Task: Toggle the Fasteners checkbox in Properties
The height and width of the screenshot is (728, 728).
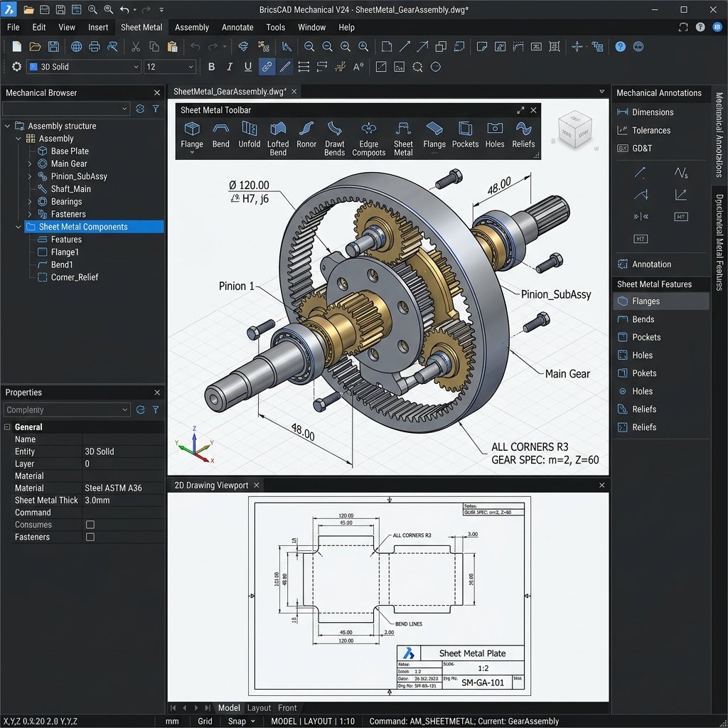Action: coord(90,537)
